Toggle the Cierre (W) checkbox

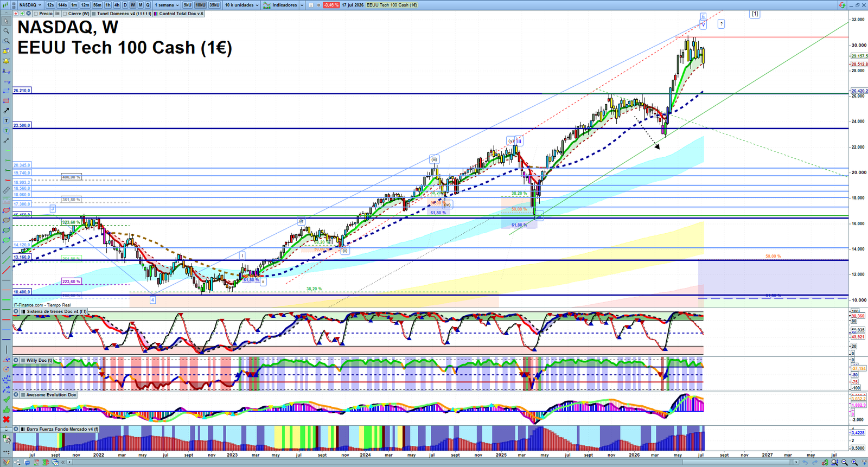point(65,14)
